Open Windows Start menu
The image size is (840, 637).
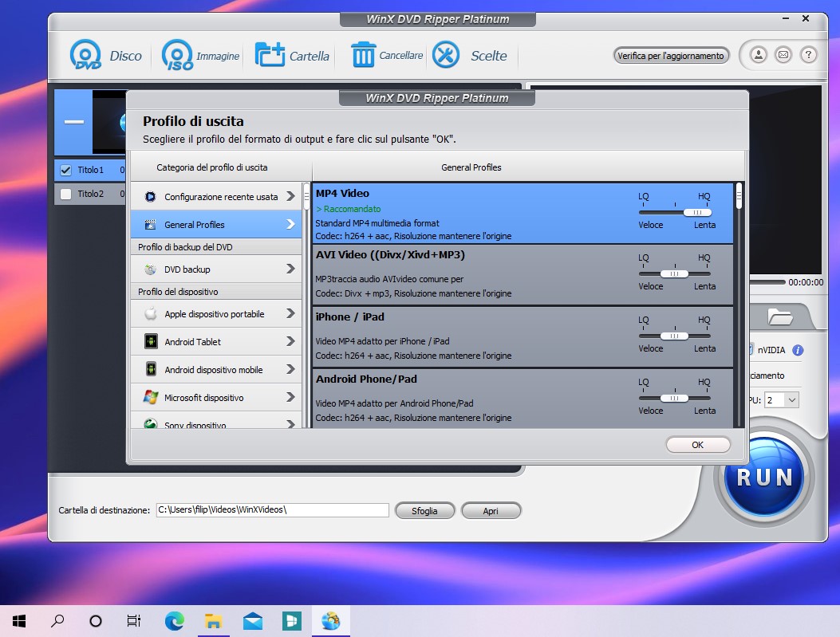coord(19,621)
